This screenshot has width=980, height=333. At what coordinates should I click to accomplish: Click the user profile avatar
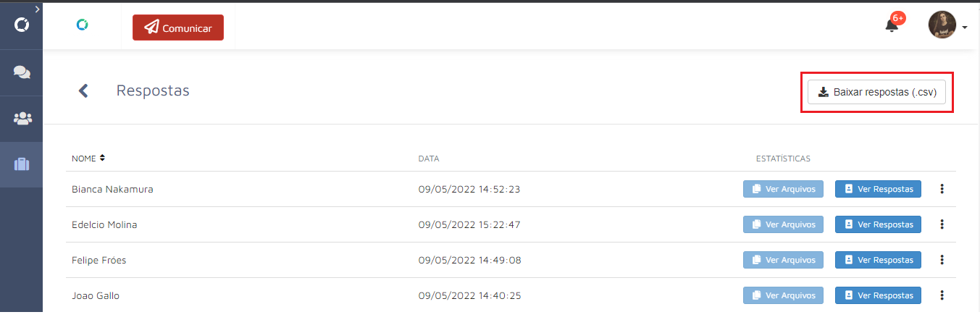point(942,25)
